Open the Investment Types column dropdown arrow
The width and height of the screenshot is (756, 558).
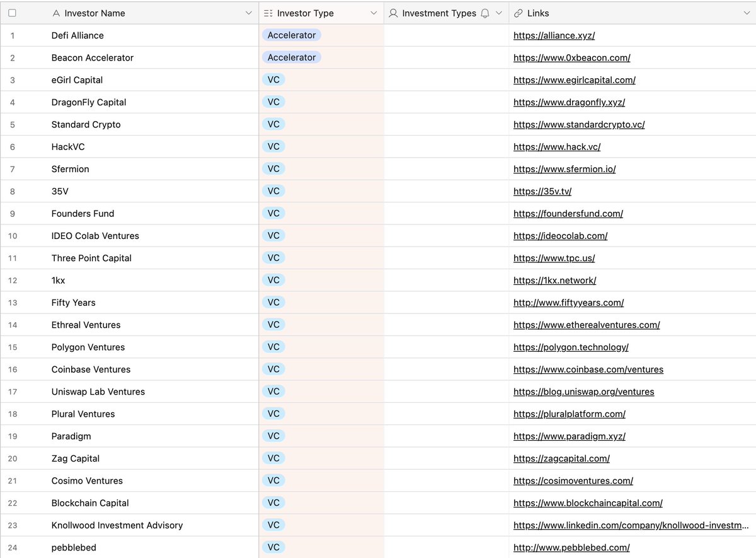tap(499, 13)
